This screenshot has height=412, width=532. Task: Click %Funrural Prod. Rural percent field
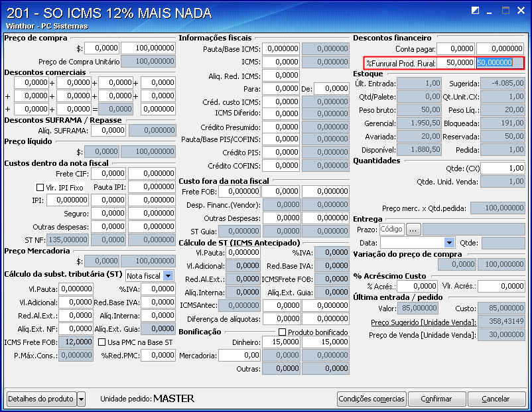click(456, 63)
